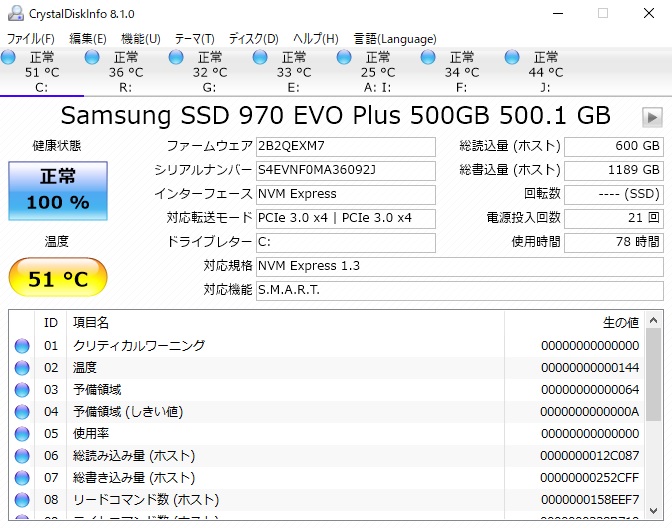Screen dimensions: 672x528
Task: Click status icon of attribute 07 総書き込み量
Action: (x=22, y=478)
